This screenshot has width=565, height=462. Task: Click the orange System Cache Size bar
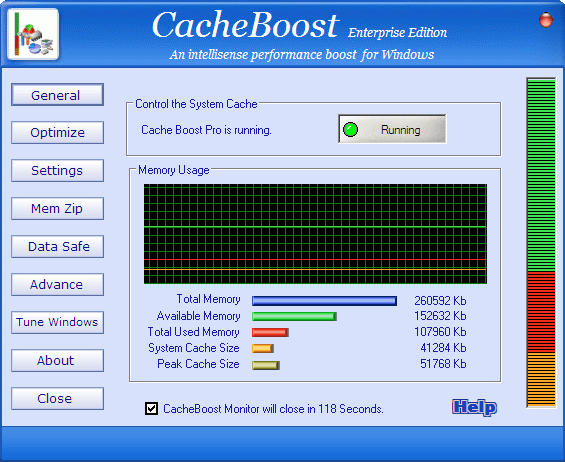tap(263, 348)
